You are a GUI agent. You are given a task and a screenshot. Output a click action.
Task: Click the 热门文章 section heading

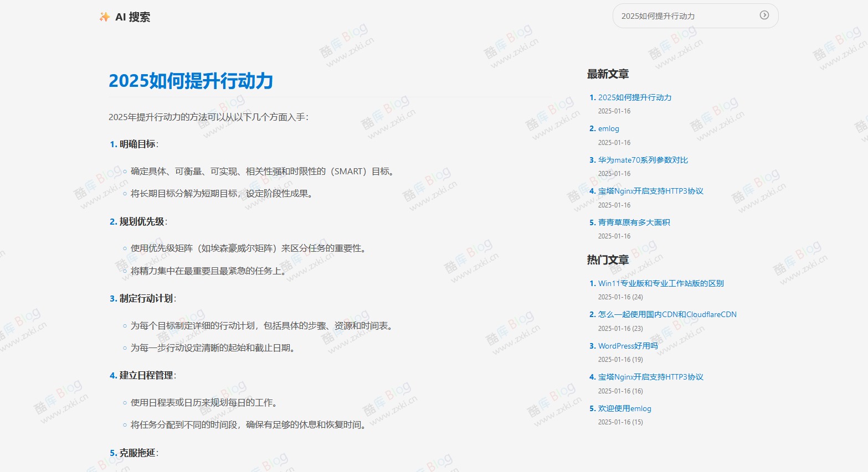pyautogui.click(x=607, y=260)
